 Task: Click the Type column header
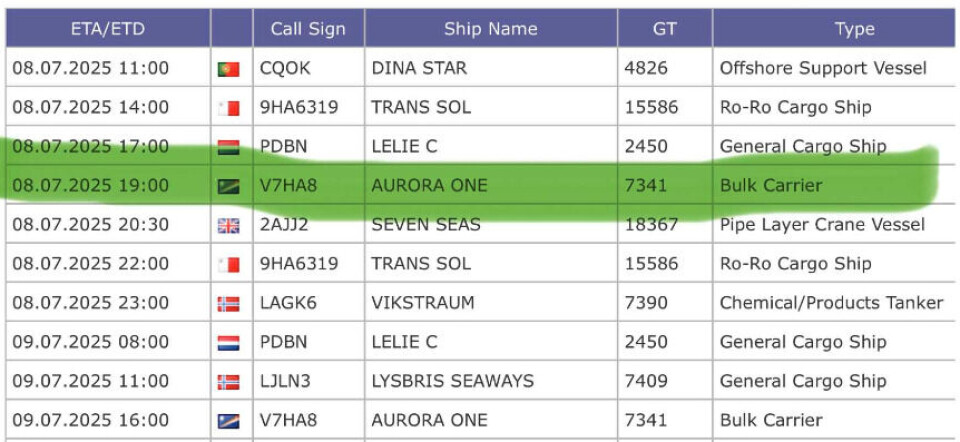click(854, 28)
